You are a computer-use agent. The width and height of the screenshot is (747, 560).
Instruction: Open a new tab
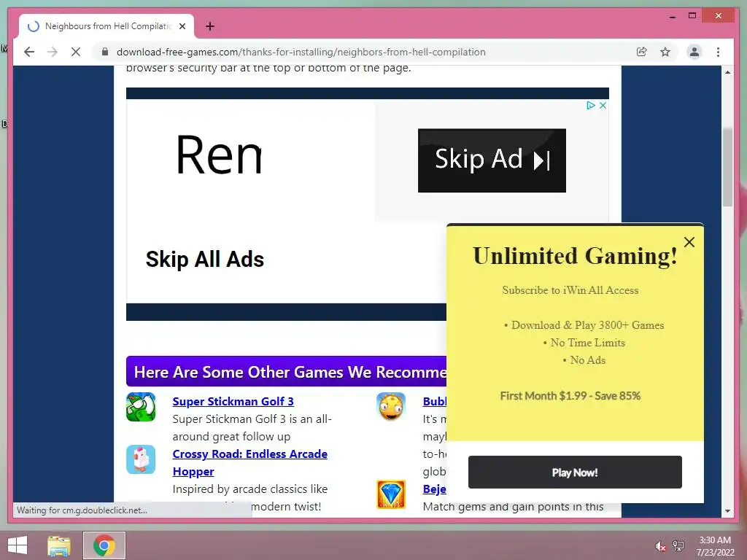click(210, 26)
